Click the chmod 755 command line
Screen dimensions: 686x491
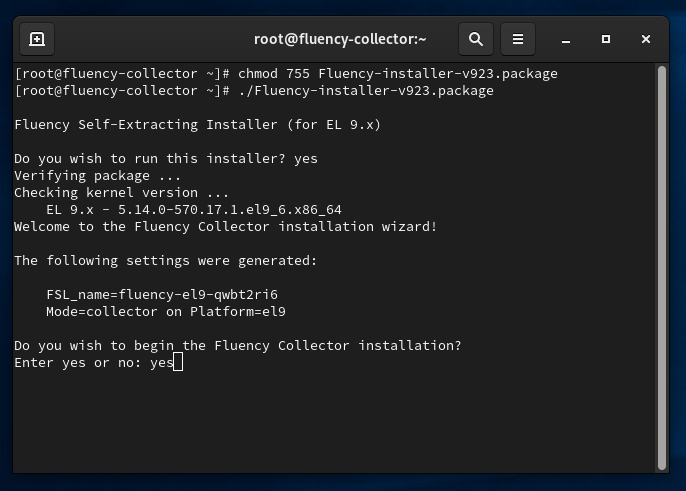tap(286, 74)
